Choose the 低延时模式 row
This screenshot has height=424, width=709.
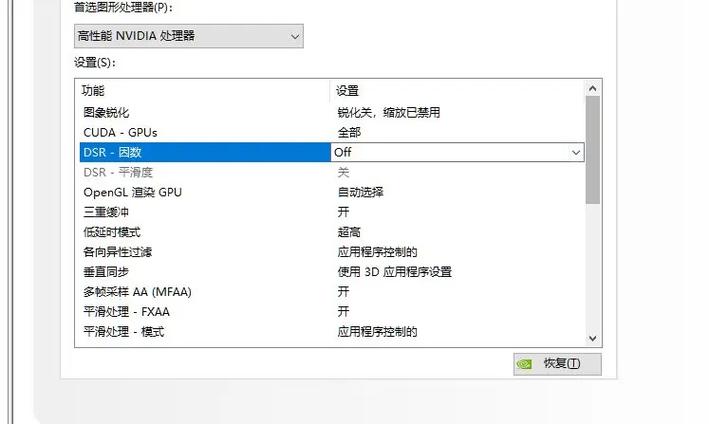(112, 232)
